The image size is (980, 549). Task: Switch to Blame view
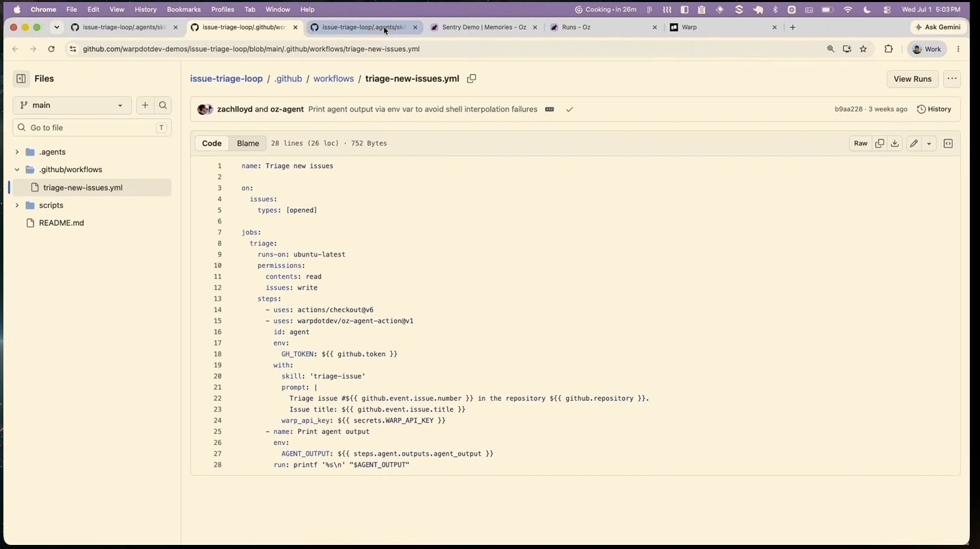248,144
